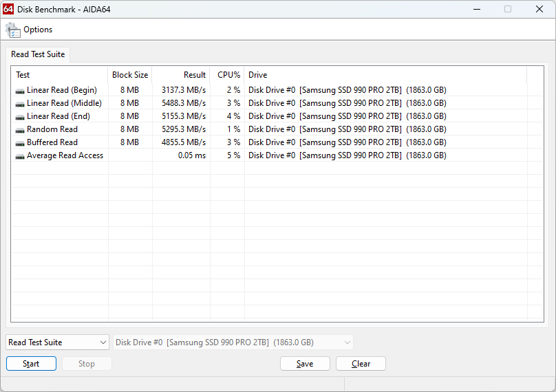Screen dimensions: 556x392
Task: Click the Random Read drive icon
Action: pos(20,129)
